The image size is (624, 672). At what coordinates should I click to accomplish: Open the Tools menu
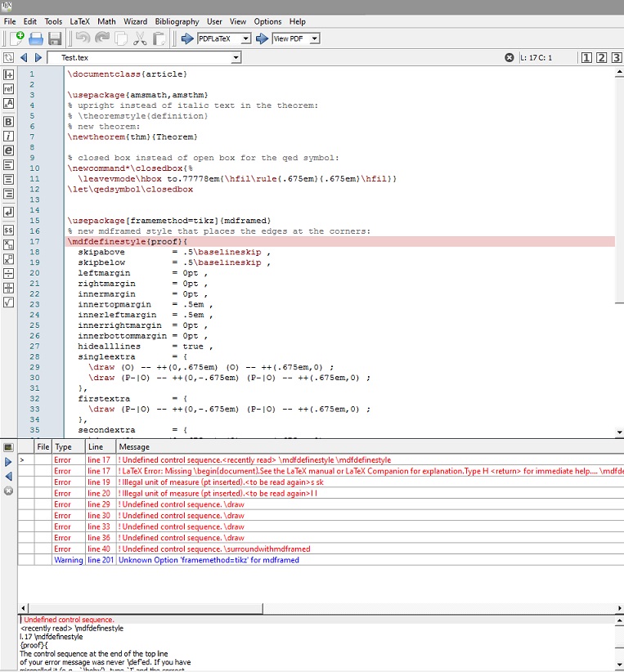pos(53,21)
